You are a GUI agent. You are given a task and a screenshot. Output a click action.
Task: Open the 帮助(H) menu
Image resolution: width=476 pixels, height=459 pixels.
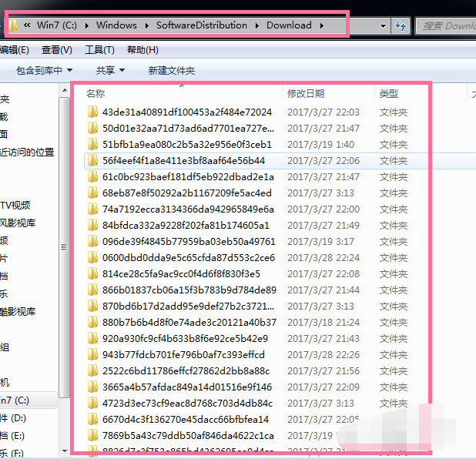pos(142,50)
